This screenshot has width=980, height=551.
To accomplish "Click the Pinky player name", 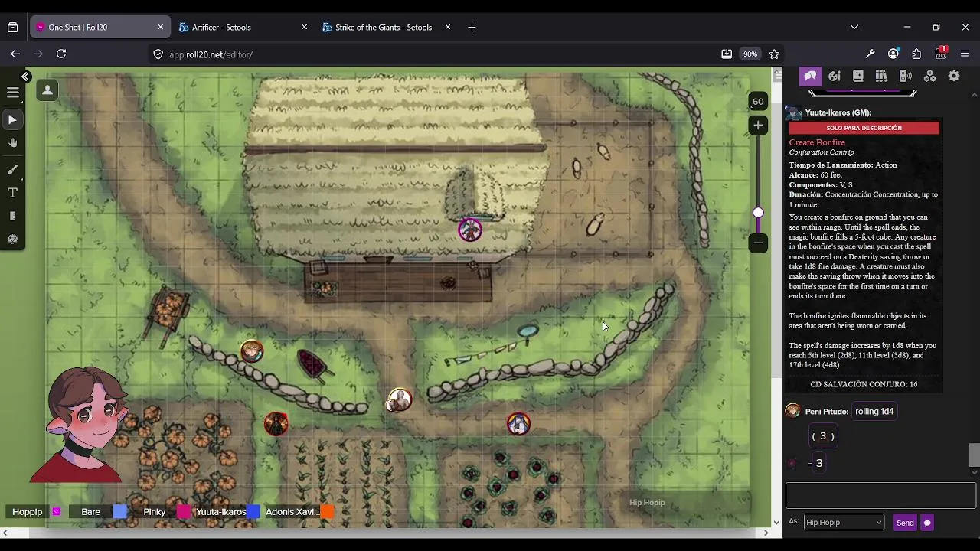I will click(x=154, y=512).
